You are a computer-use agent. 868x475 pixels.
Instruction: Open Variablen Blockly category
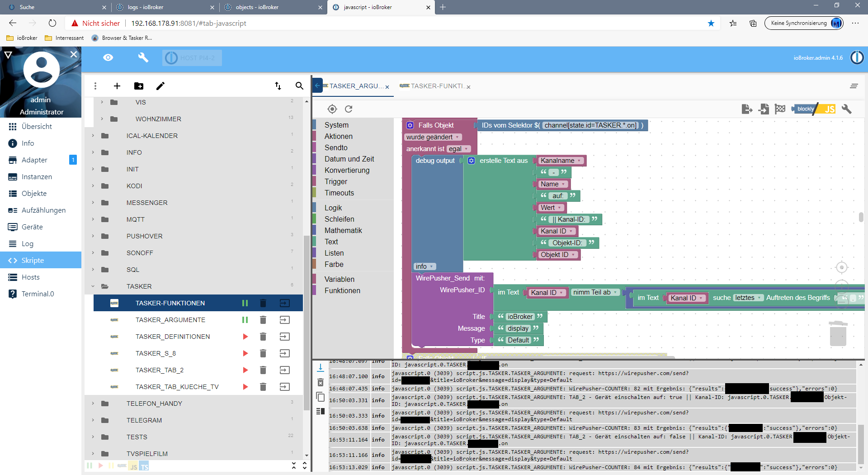pyautogui.click(x=340, y=279)
